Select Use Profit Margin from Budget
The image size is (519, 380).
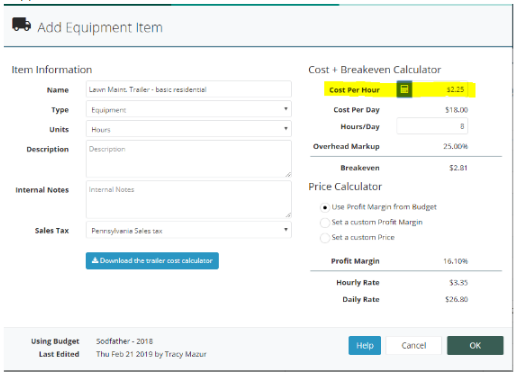tap(325, 207)
